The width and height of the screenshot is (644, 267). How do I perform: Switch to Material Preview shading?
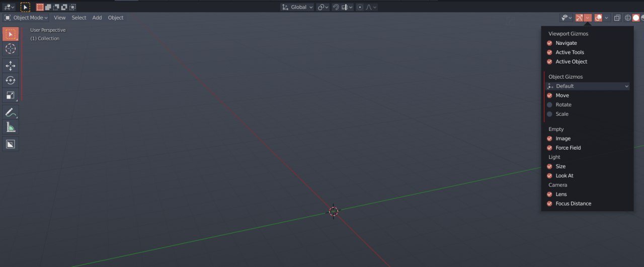(x=642, y=18)
